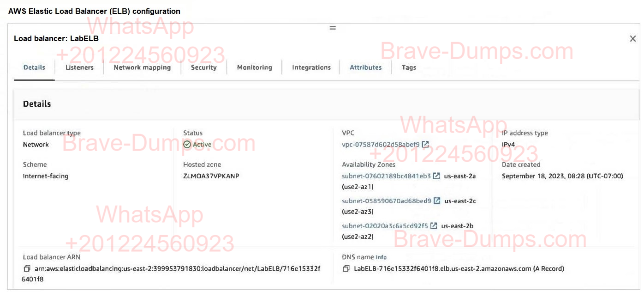Viewport: 644px width, 292px height.
Task: Open VPC link vpc-07587d602d58abef9
Action: 381,145
